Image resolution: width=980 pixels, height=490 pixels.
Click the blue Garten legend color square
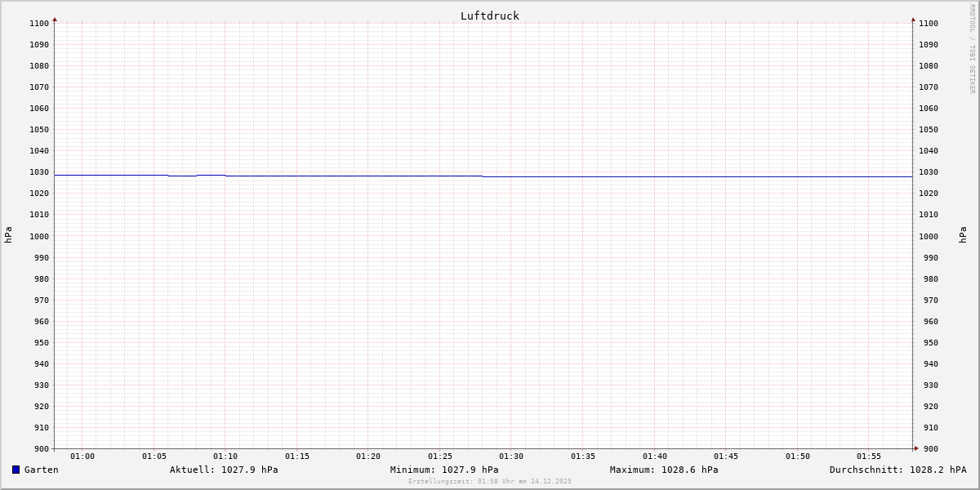click(16, 470)
